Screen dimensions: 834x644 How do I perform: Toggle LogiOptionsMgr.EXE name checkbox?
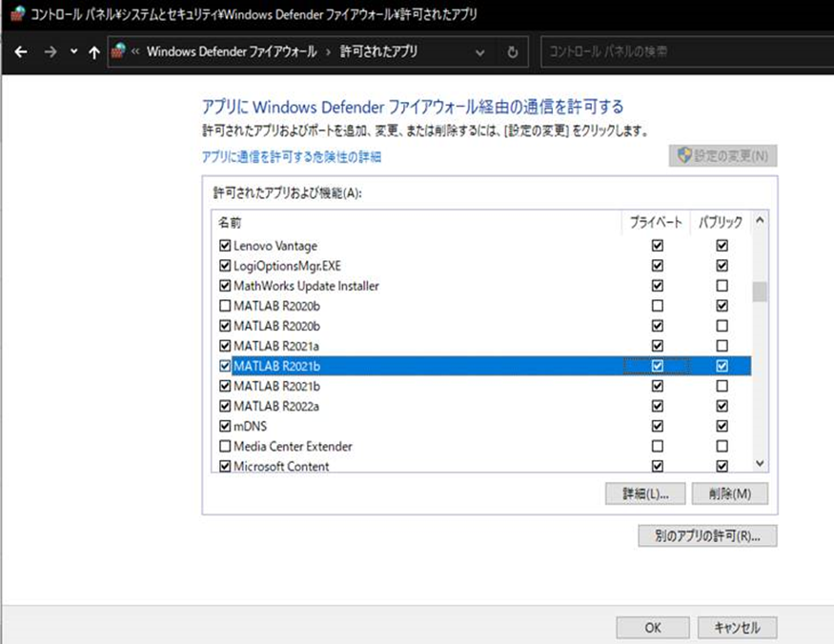point(225,266)
